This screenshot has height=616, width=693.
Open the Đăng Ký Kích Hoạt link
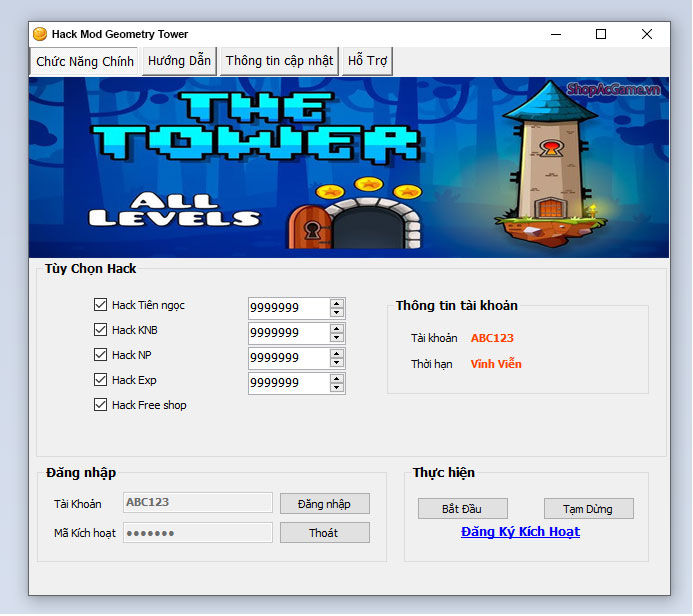coord(520,532)
